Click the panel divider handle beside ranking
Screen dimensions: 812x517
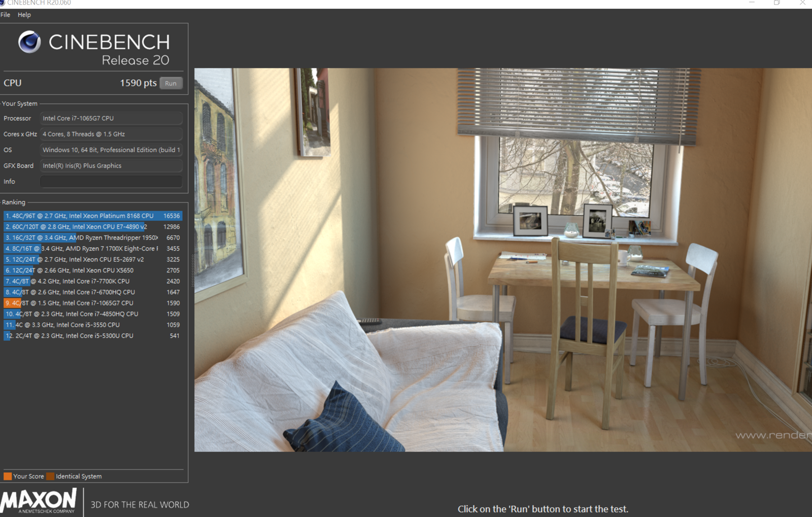192,270
